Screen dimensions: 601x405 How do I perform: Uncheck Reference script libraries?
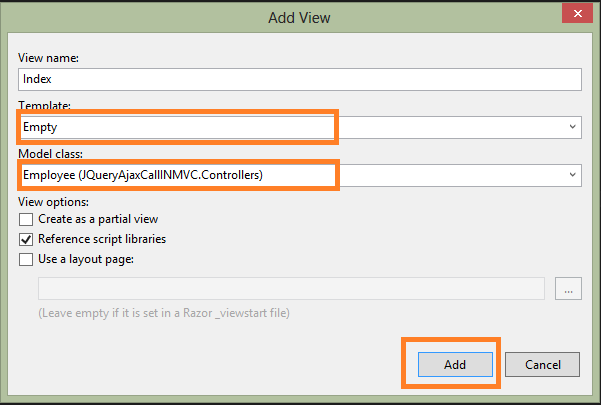pyautogui.click(x=27, y=240)
